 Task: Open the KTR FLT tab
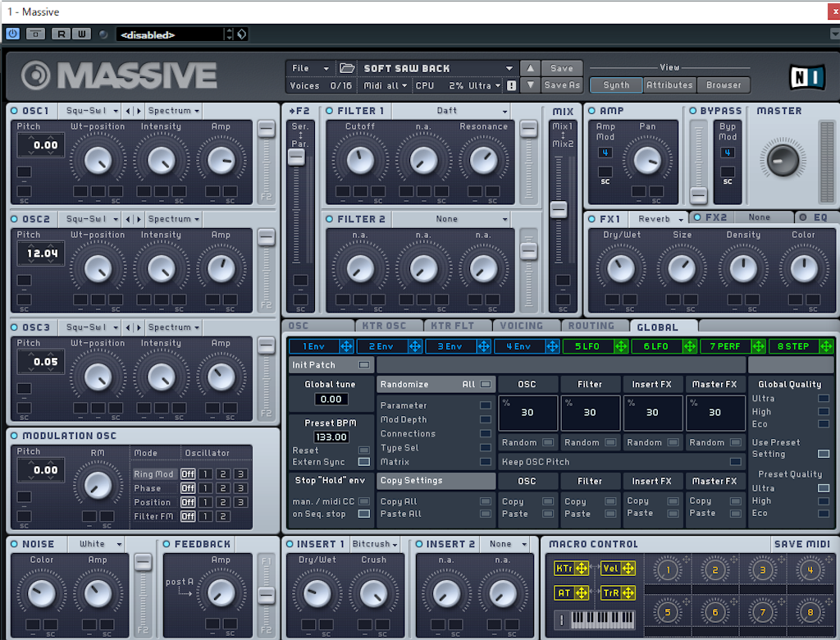pyautogui.click(x=456, y=326)
